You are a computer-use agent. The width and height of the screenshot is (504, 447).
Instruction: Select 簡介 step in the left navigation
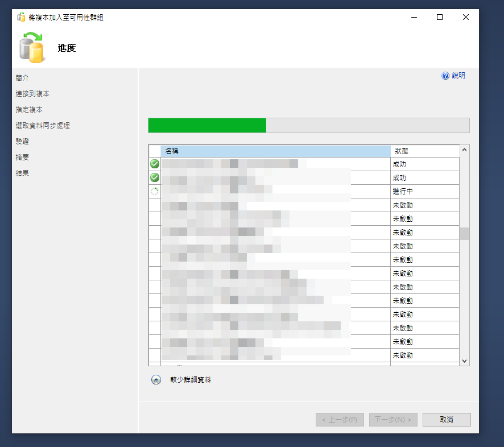(x=22, y=78)
